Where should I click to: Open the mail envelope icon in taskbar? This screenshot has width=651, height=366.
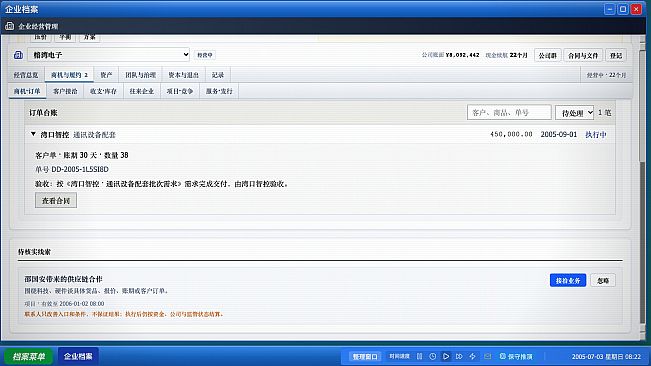488,356
